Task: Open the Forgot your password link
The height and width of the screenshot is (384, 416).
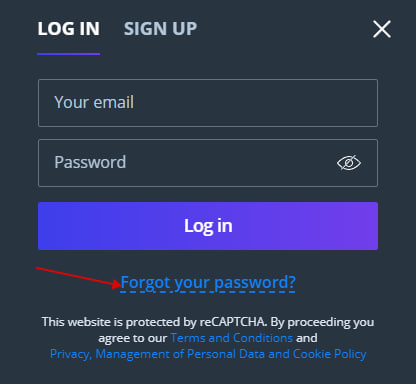Action: click(x=208, y=283)
